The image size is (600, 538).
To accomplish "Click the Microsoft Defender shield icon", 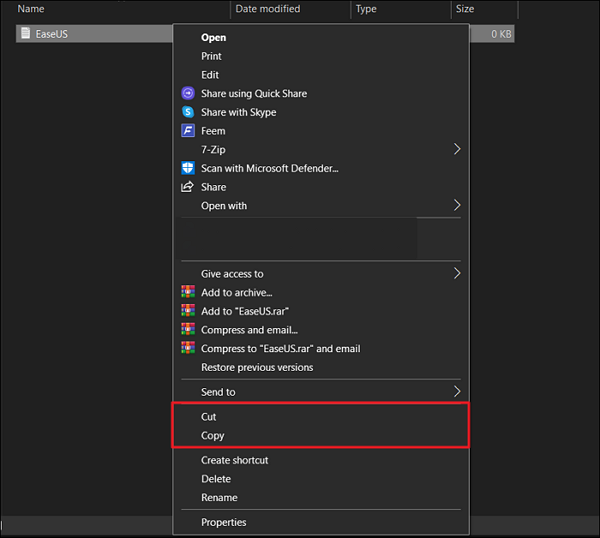I will (x=187, y=168).
